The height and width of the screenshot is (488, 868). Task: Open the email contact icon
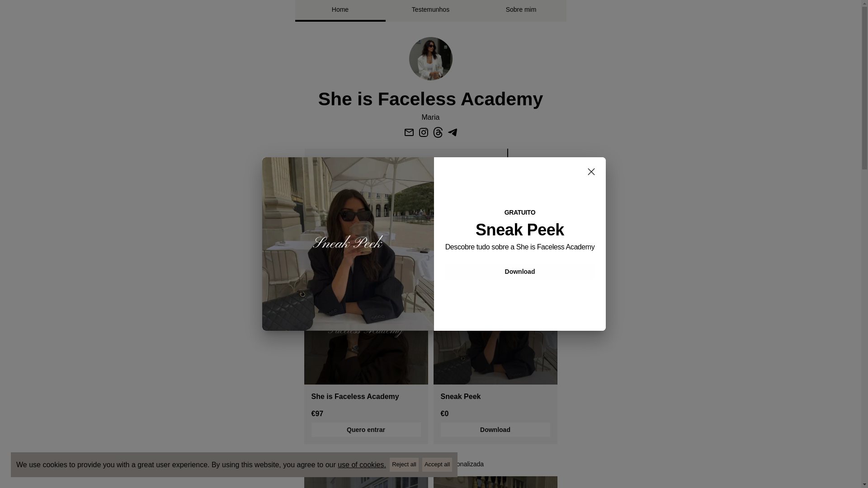pyautogui.click(x=409, y=132)
